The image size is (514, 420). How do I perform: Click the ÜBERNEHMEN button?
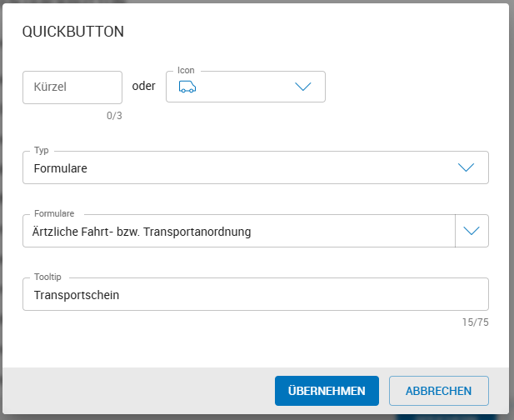click(327, 391)
